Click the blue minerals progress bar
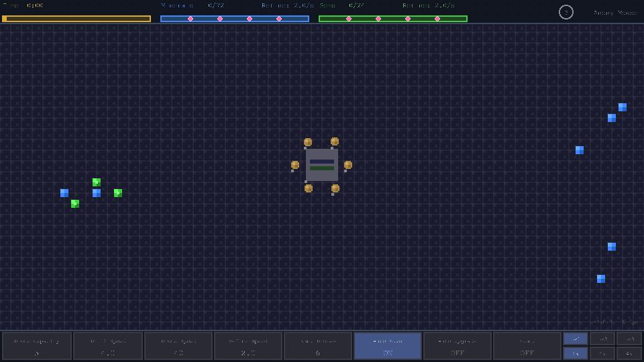 [x=235, y=19]
